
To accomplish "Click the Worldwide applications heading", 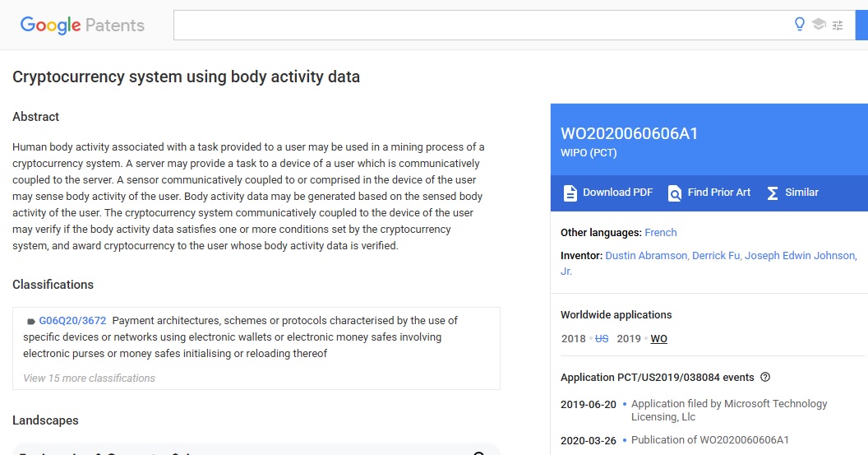I will pos(616,315).
